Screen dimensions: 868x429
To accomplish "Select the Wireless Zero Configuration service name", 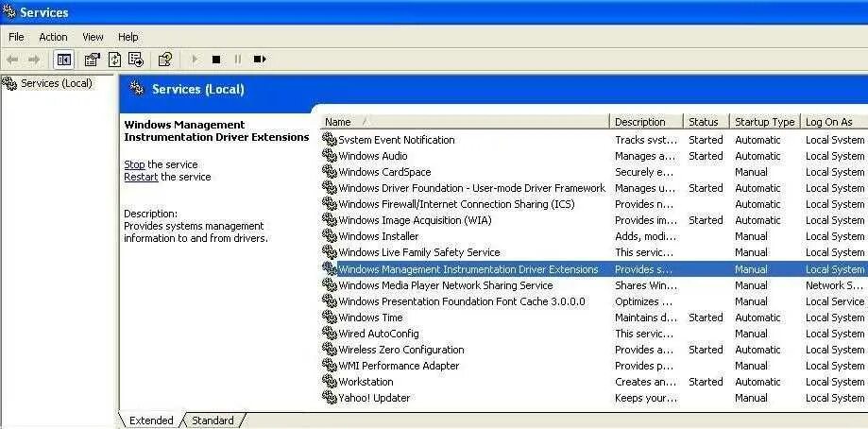I will point(401,350).
